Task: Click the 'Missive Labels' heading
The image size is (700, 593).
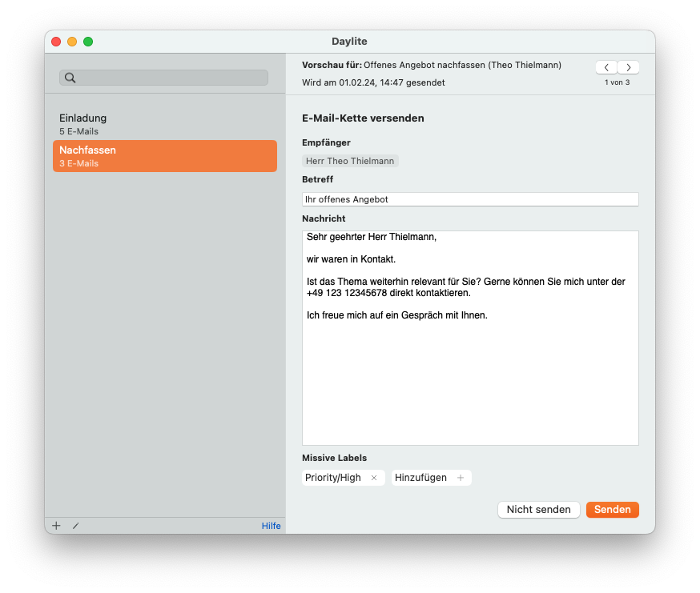Action: 334,458
